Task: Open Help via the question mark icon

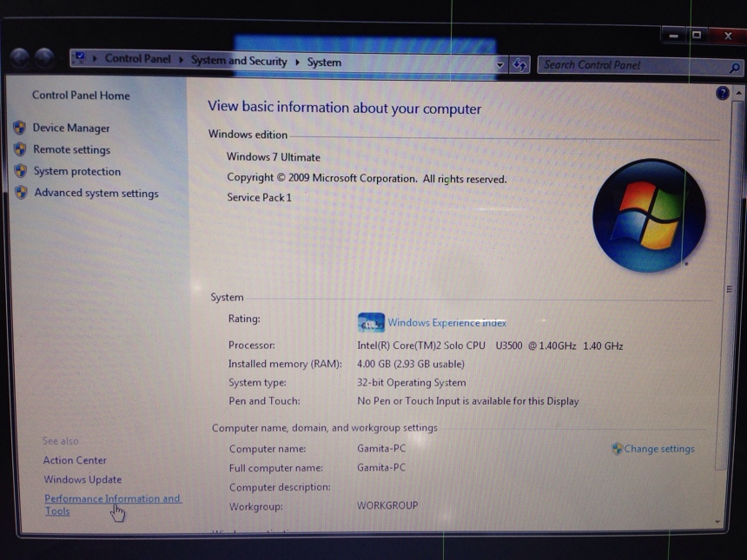Action: [722, 94]
